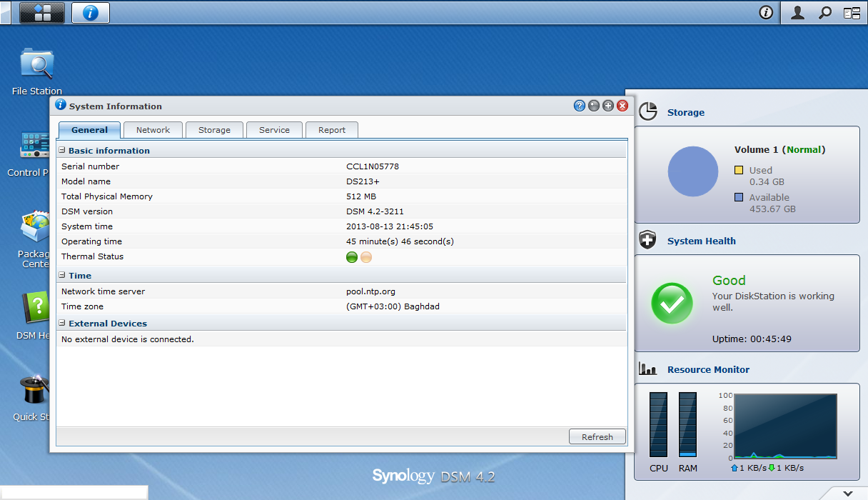The height and width of the screenshot is (500, 868).
Task: Click the orange thermal status indicator
Action: [x=366, y=257]
